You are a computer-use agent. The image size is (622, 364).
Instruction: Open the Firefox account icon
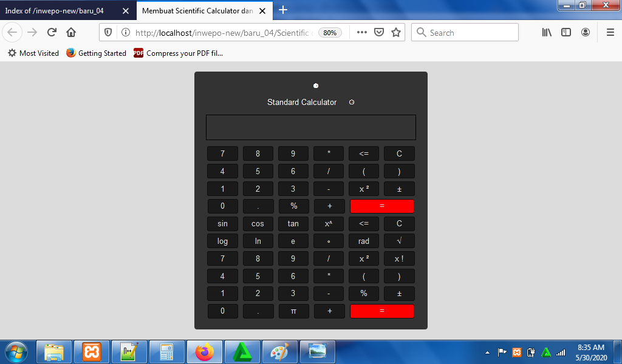[x=586, y=33]
